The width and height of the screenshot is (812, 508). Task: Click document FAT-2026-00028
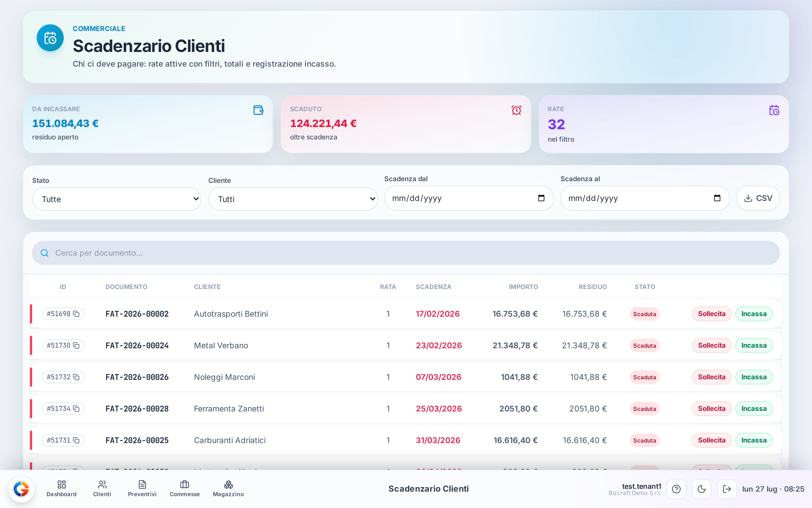(137, 409)
